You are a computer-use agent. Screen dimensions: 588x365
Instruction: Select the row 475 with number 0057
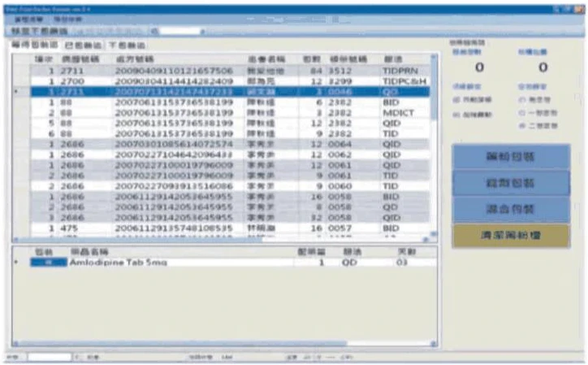(230, 228)
